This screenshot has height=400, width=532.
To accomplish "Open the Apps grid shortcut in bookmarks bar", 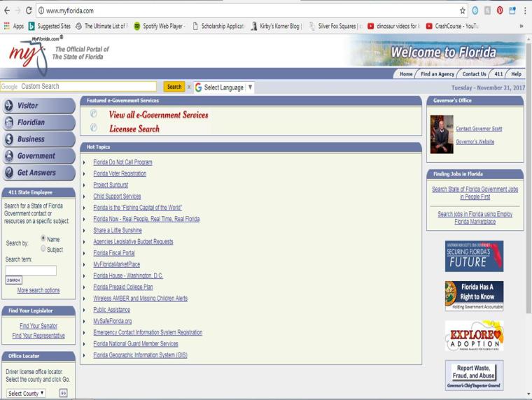I will click(13, 26).
